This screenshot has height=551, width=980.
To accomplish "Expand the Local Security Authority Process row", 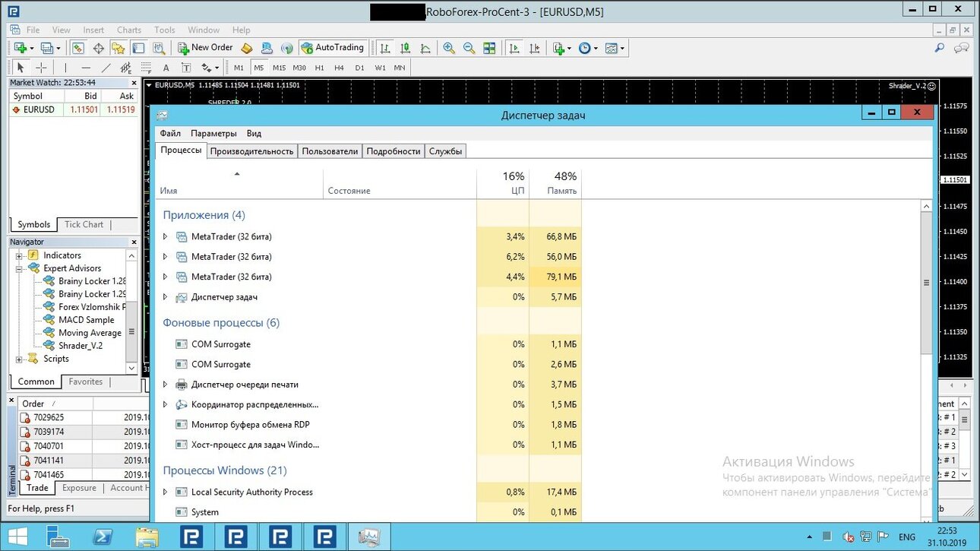I will (165, 492).
